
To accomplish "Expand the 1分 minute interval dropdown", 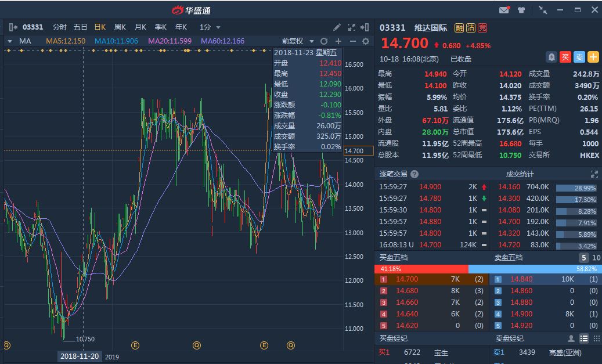I will pyautogui.click(x=210, y=27).
